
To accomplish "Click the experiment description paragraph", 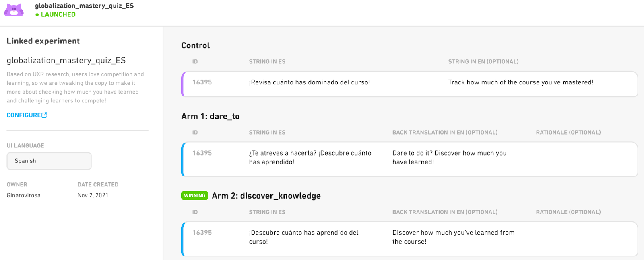I will pyautogui.click(x=75, y=87).
